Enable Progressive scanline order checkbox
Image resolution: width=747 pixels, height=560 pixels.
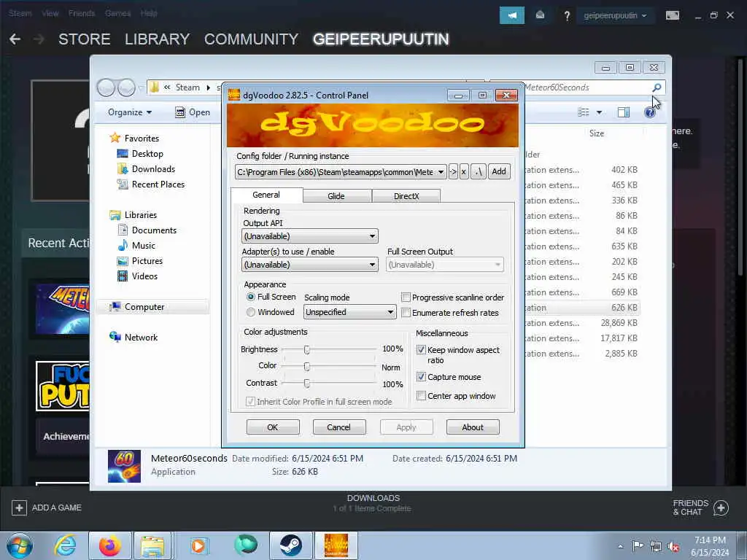click(406, 297)
